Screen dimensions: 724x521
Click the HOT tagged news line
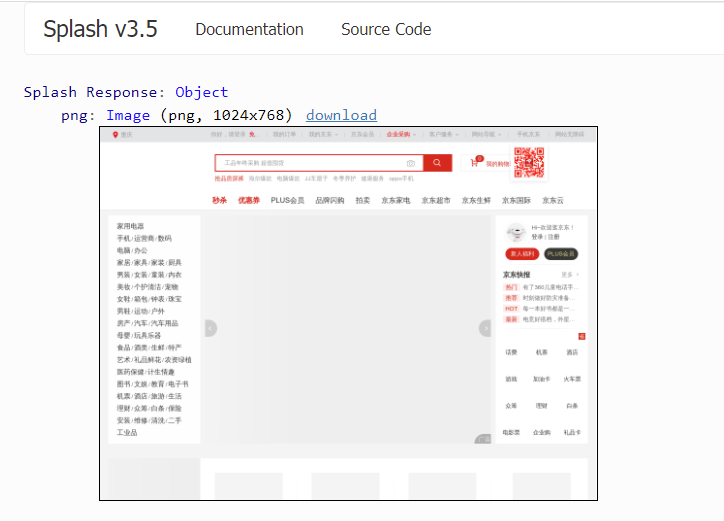tap(541, 309)
